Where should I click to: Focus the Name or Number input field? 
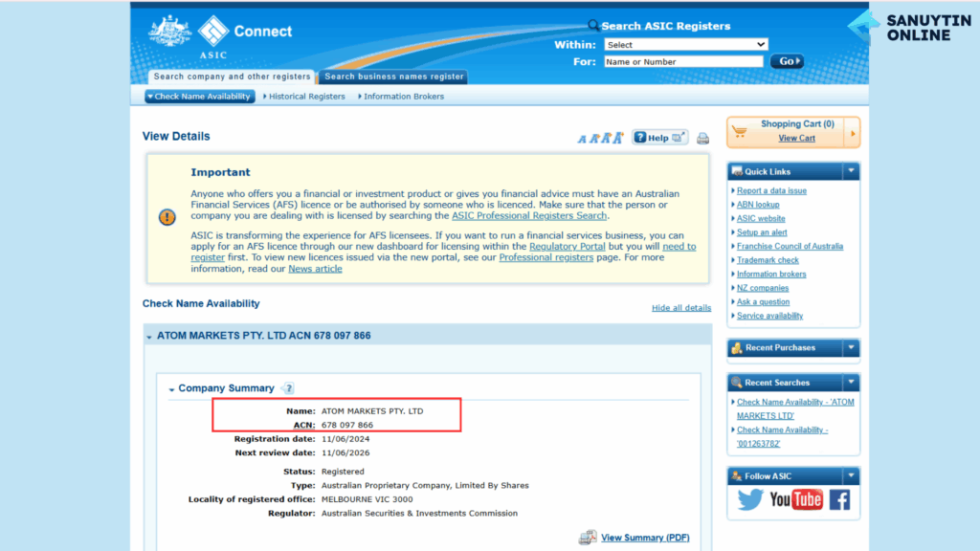[x=683, y=61]
